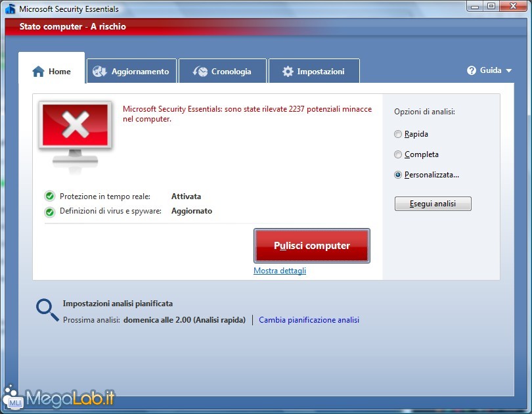532x414 pixels.
Task: Click the red Pulisci computer button
Action: 312,246
